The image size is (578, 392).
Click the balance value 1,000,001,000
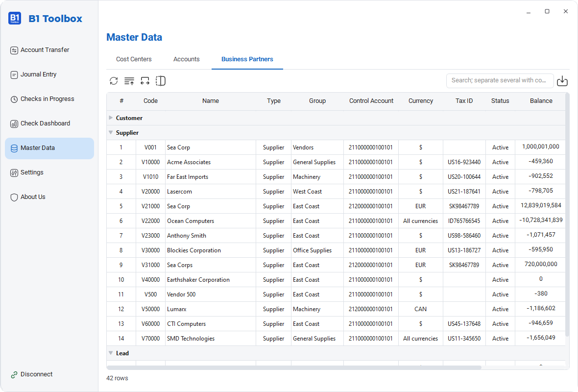coord(541,147)
